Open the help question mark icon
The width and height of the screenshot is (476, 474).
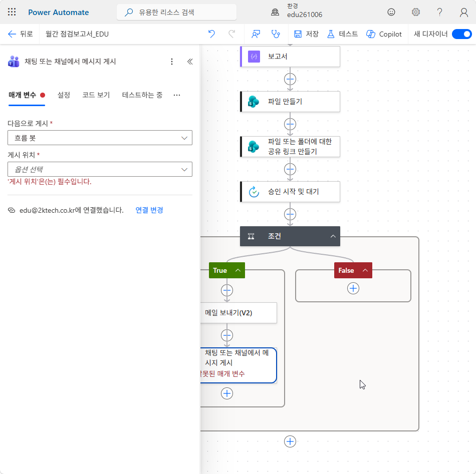point(439,12)
